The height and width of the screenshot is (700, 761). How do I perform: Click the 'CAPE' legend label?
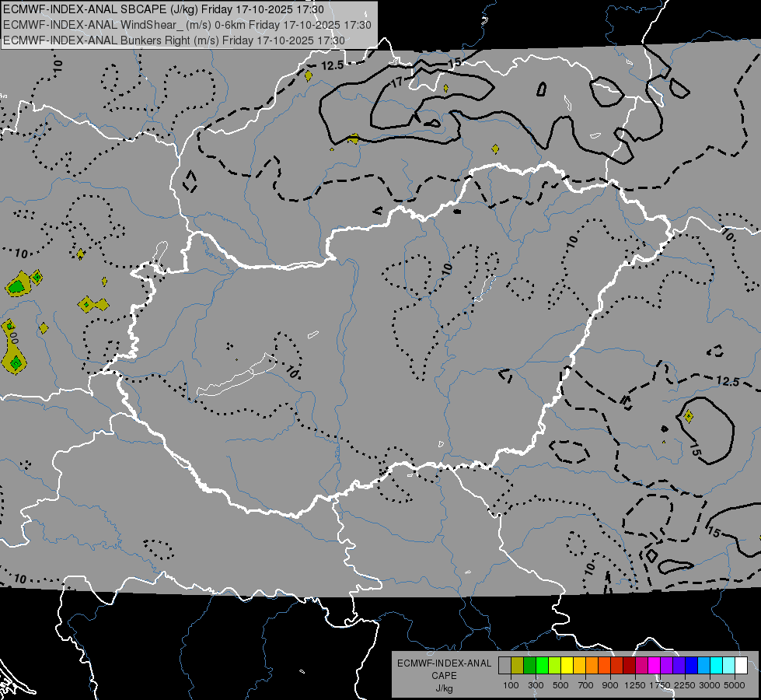[444, 676]
